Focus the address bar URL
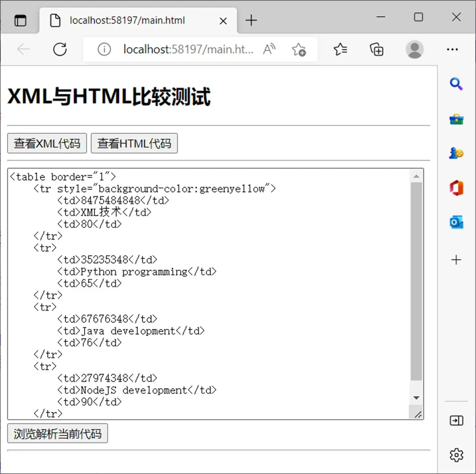The image size is (476, 474). coord(188,50)
